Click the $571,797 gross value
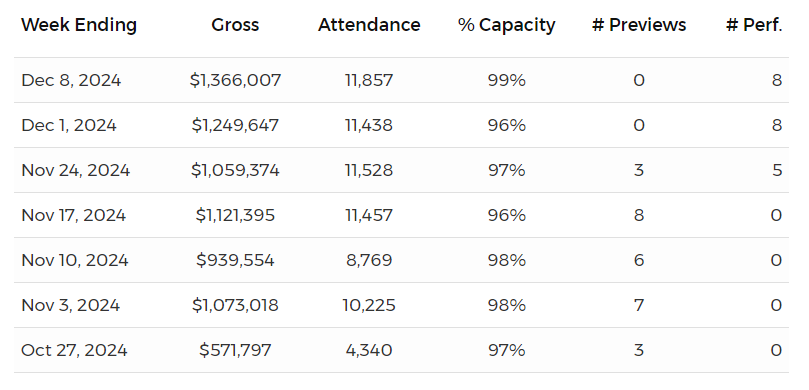 coord(235,350)
